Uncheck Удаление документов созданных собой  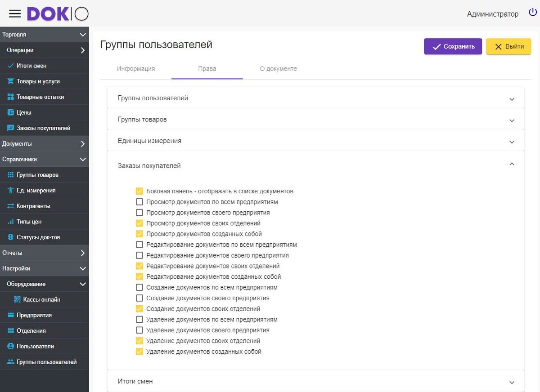coord(139,352)
